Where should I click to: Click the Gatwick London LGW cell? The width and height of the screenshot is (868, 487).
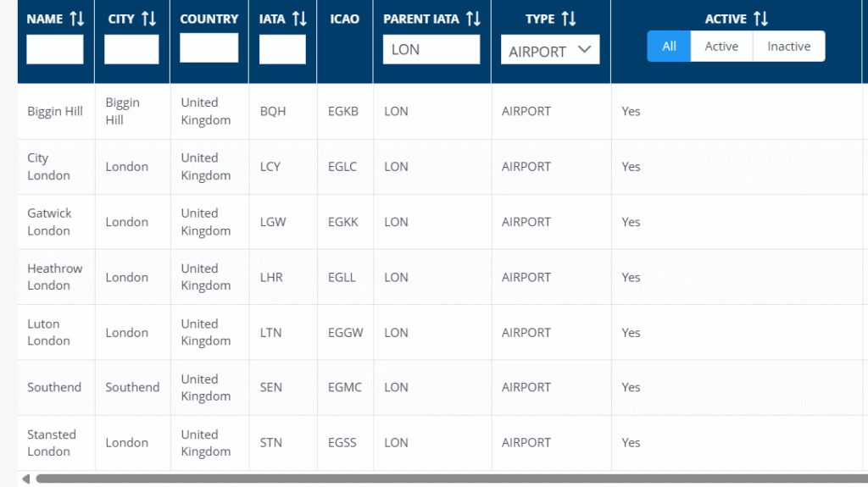tap(273, 222)
